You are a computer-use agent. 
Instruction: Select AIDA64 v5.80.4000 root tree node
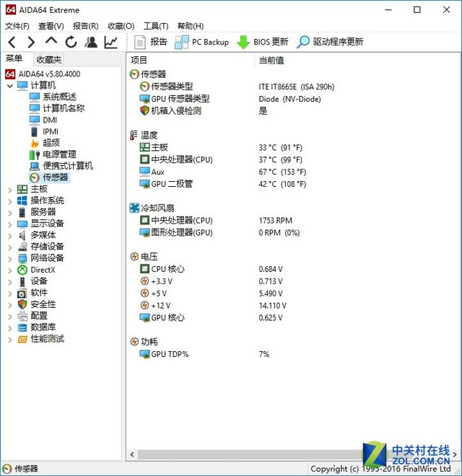pos(43,74)
